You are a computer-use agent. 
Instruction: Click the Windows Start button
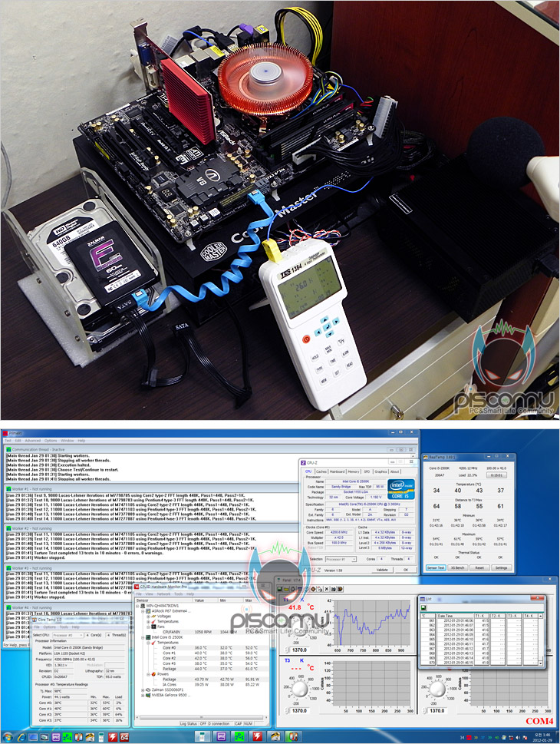8,737
